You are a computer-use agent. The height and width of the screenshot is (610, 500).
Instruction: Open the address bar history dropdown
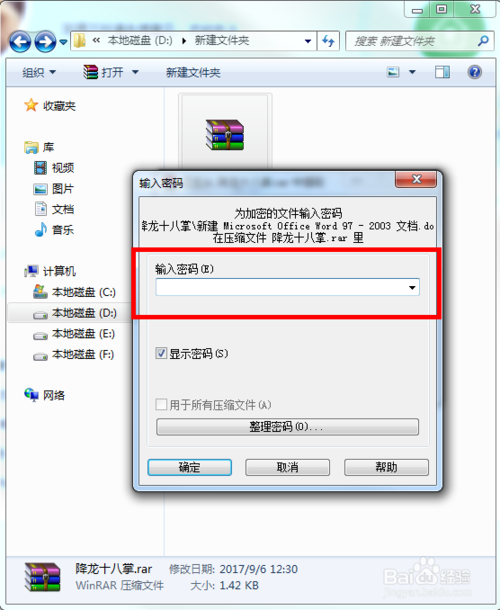pos(308,41)
